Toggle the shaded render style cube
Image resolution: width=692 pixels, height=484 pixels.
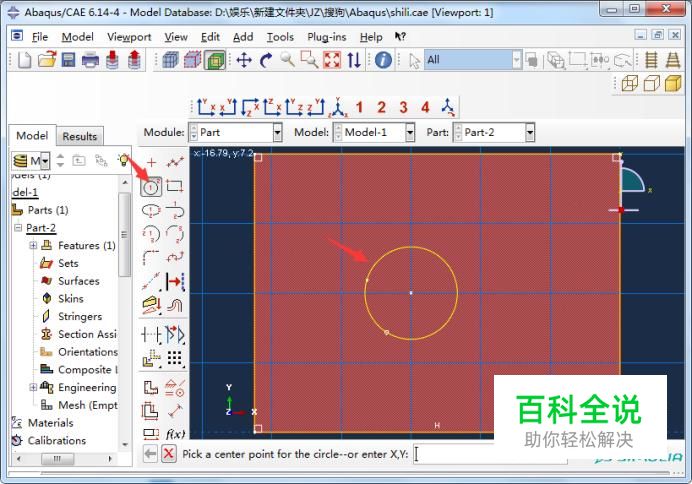pyautogui.click(x=673, y=83)
